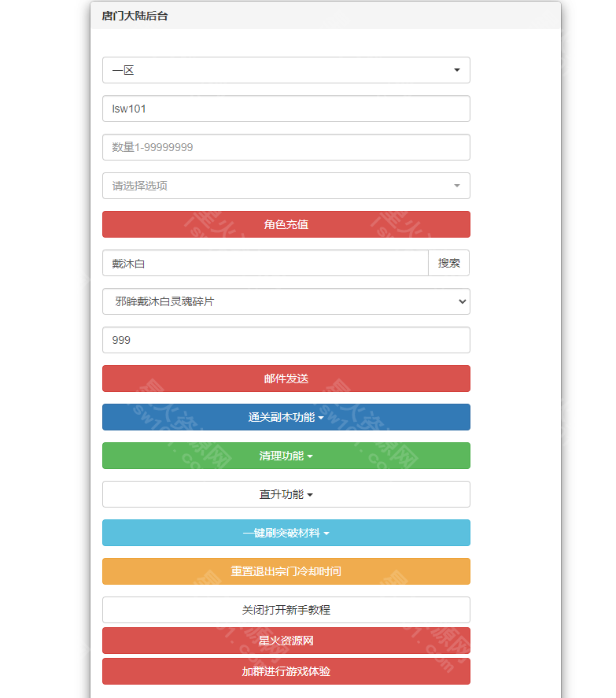
Task: Open the 一区 server selector dropdown
Action: pyautogui.click(x=286, y=70)
